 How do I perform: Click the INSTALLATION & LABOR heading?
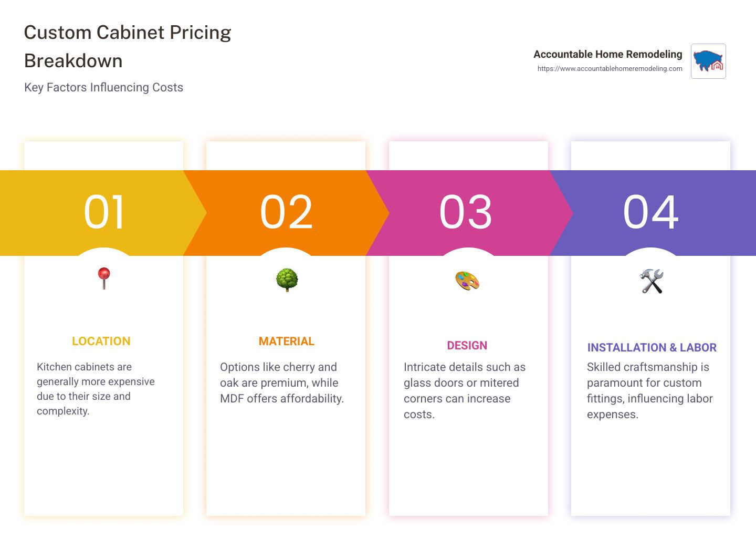(x=652, y=347)
